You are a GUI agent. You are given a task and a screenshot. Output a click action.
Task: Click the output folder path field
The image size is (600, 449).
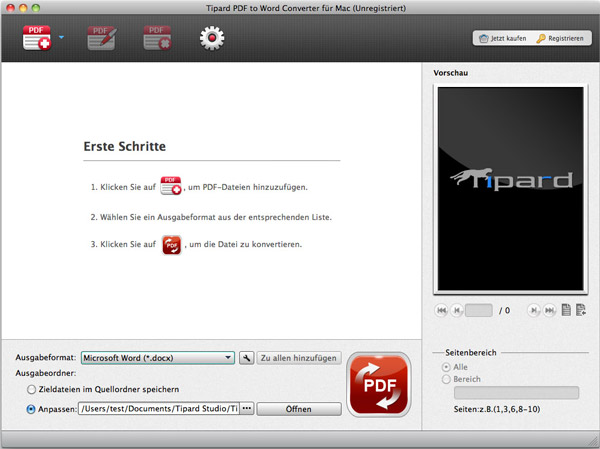click(x=159, y=408)
